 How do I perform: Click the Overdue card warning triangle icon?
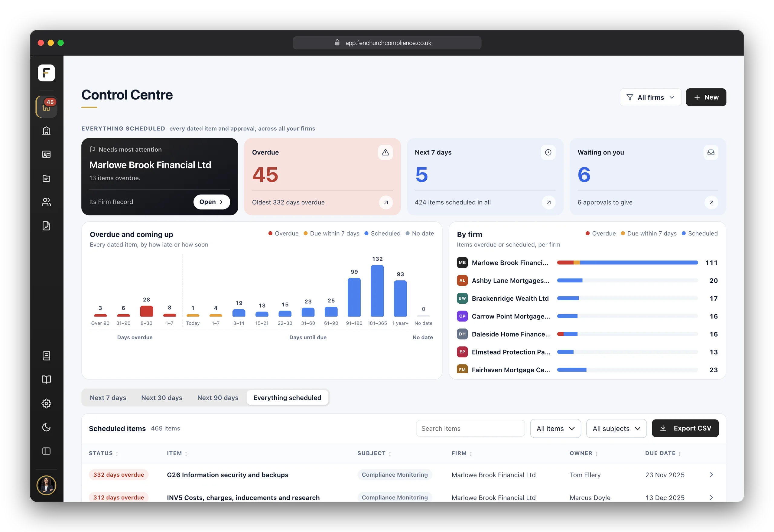click(x=385, y=152)
